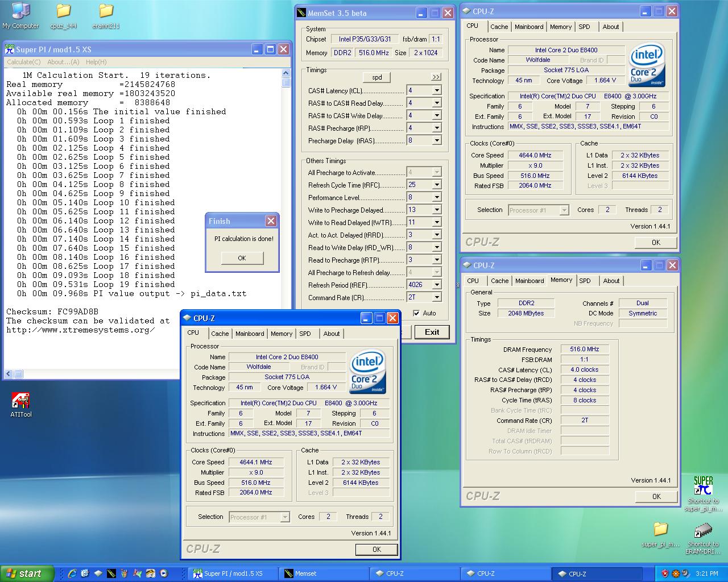The height and width of the screenshot is (582, 728).
Task: Open the Read to Precharge (tRTP) dropdown
Action: (x=437, y=260)
